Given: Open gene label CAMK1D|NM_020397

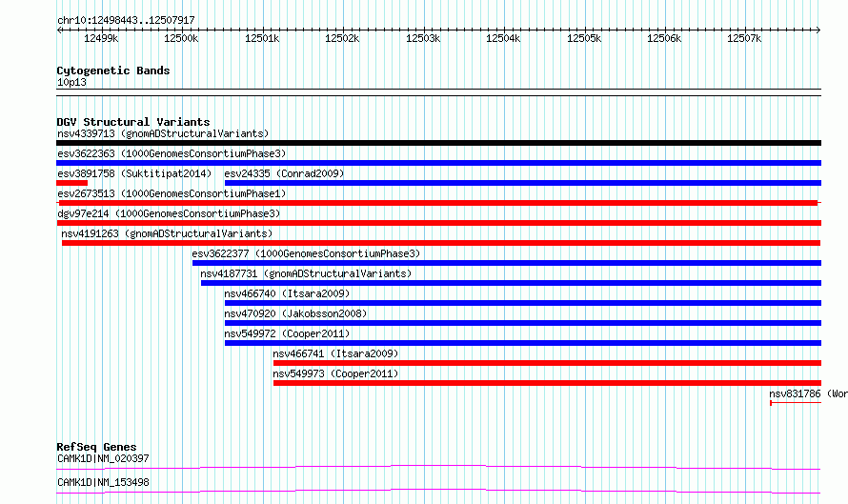Looking at the screenshot, I should [103, 458].
